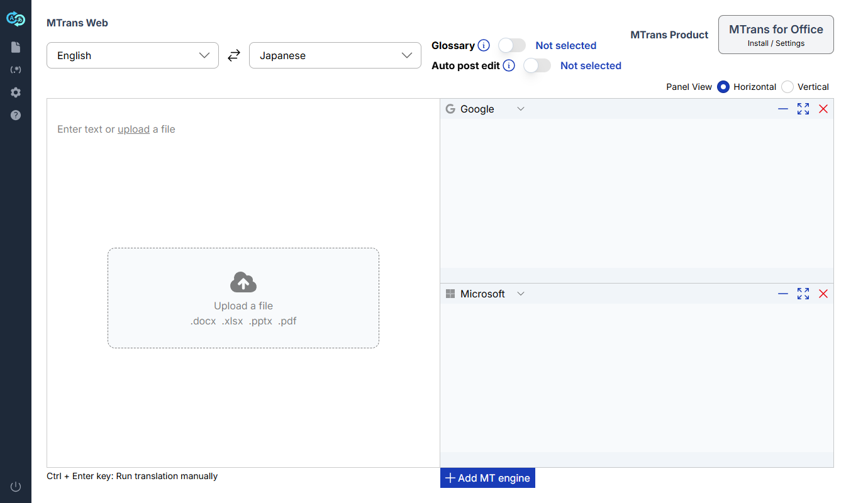Click the Google logo icon
Screen dimensions: 868x503
point(450,109)
